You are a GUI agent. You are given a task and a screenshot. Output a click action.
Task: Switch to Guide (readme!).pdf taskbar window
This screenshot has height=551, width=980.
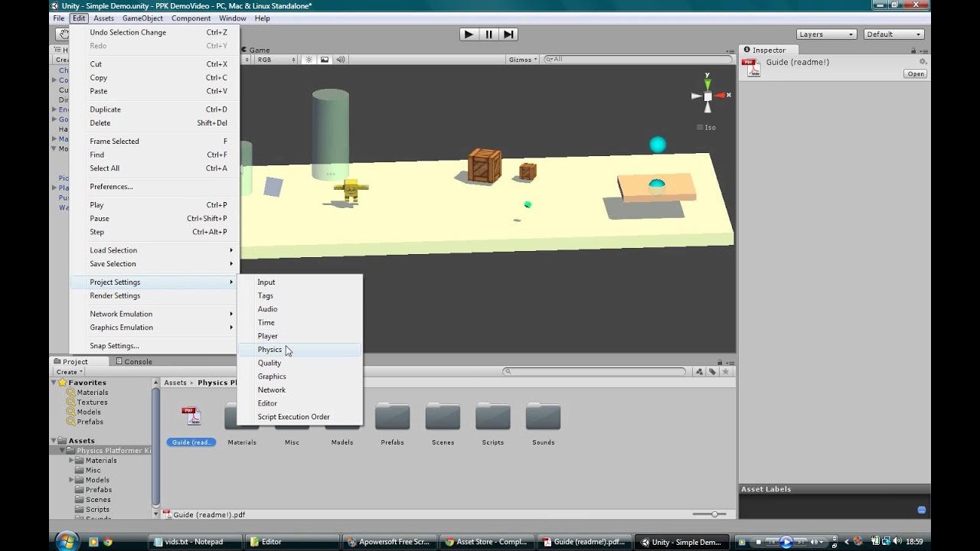[x=584, y=542]
